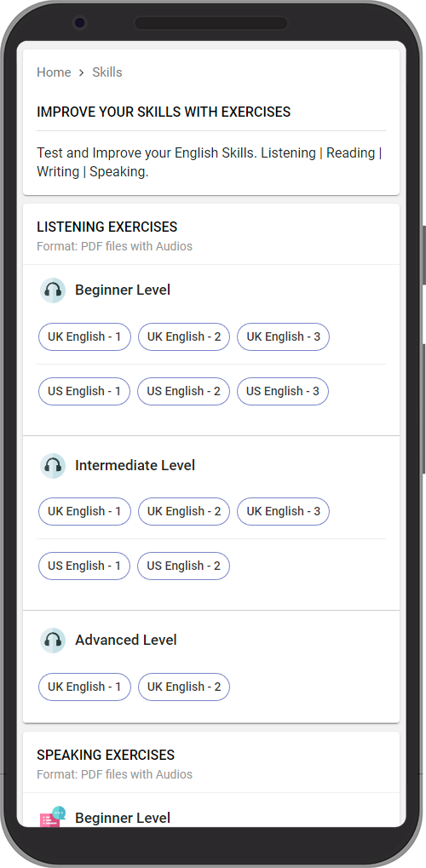This screenshot has height=868, width=426.
Task: Open Beginner US English - 3 exercise
Action: pyautogui.click(x=283, y=391)
